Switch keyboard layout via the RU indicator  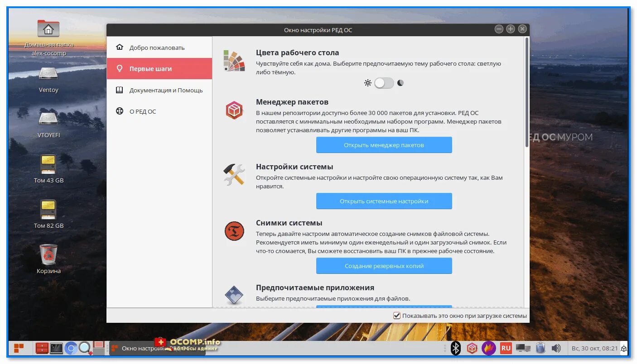(x=506, y=348)
